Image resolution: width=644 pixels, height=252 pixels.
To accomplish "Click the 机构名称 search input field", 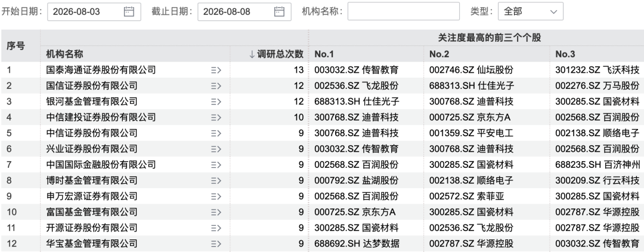I will click(x=403, y=11).
